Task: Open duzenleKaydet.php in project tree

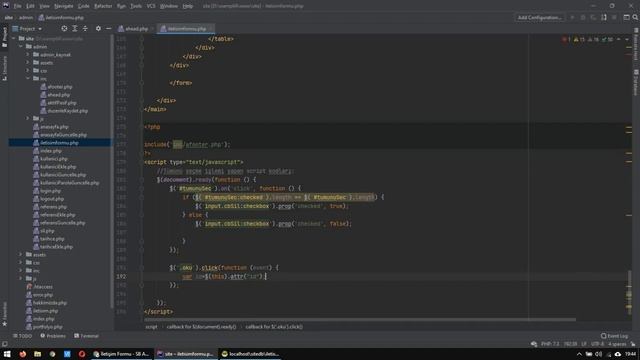Action: coord(64,111)
